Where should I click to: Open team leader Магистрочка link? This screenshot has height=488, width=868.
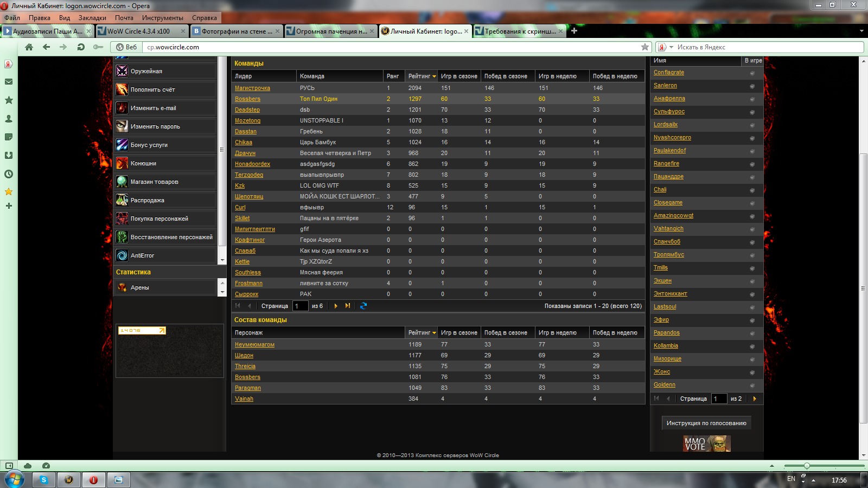click(252, 88)
